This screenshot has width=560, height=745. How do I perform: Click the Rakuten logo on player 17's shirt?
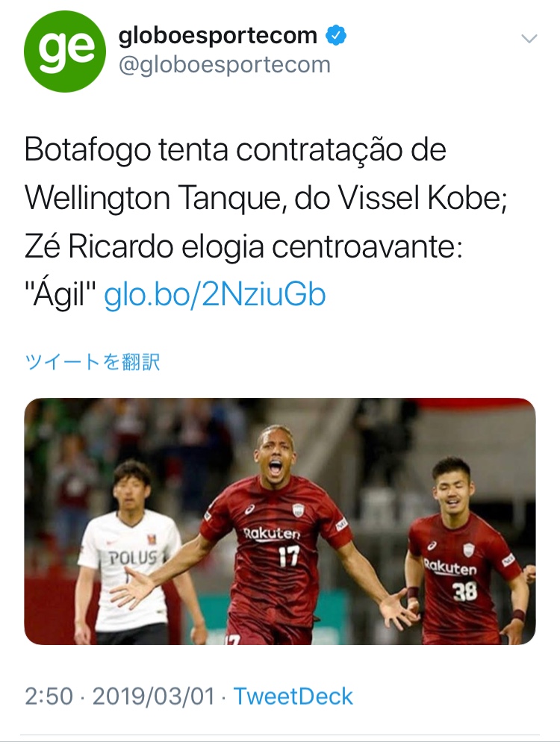(272, 534)
